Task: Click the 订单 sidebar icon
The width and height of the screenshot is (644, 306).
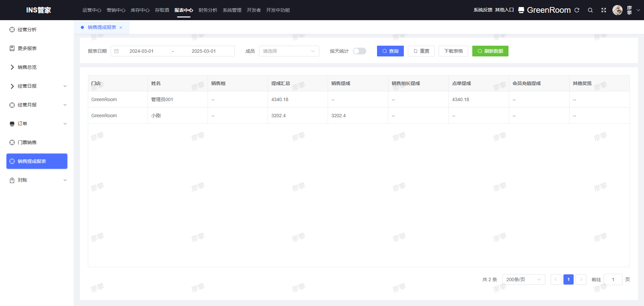Action: (12, 124)
